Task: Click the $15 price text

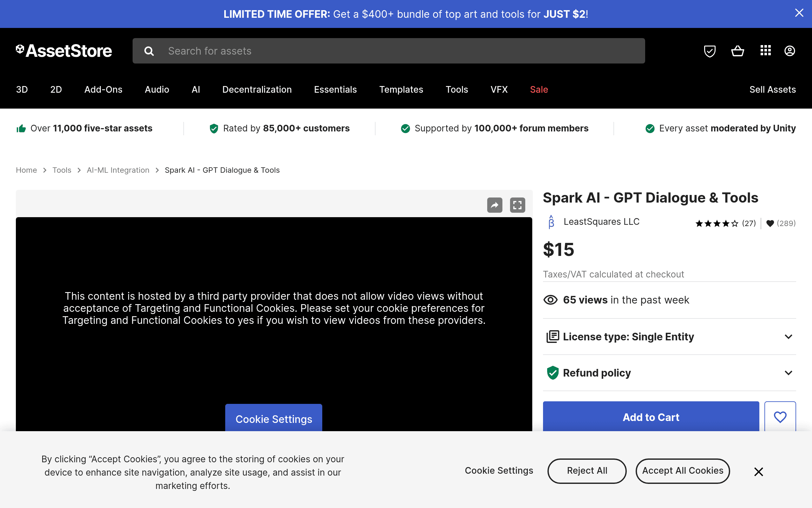Action: [x=559, y=250]
